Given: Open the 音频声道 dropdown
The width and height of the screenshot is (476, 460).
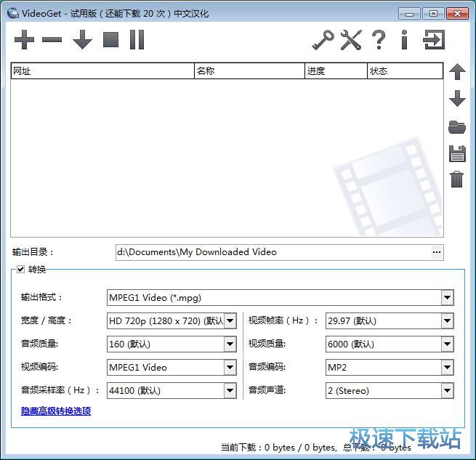Looking at the screenshot, I should tap(447, 390).
